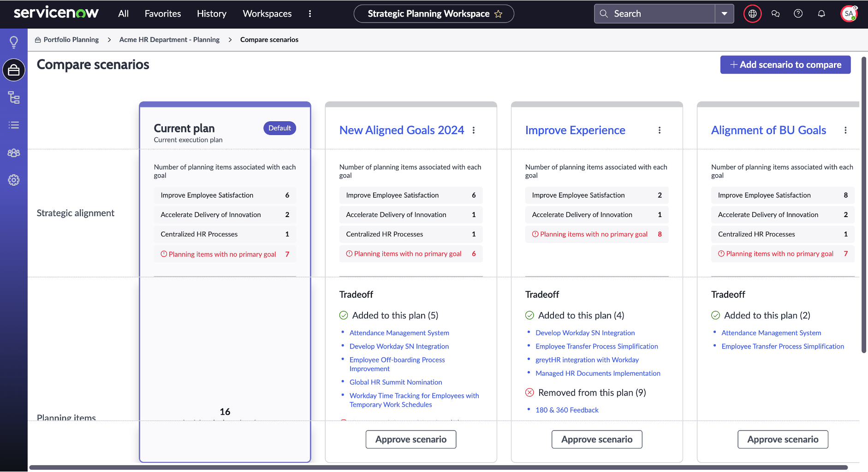Select Current plan 'Improve Employee Satisfaction' row
Viewport: 868px width, 472px height.
225,195
